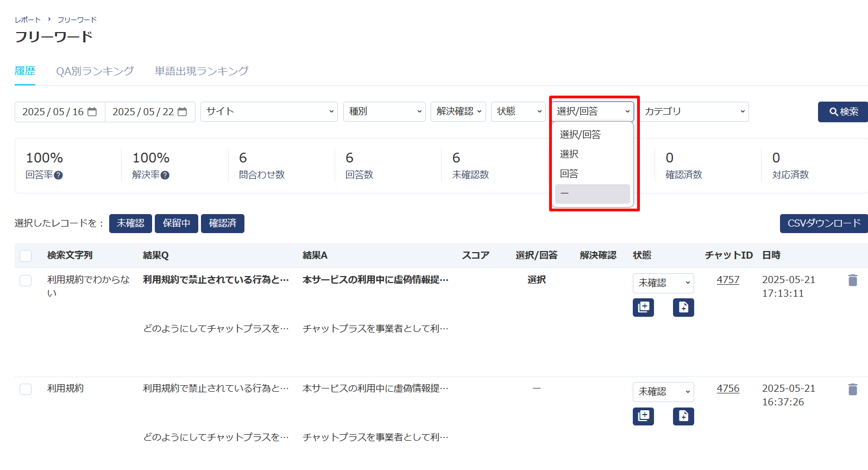868x470 pixels.
Task: Open the カテゴリ dropdown filter
Action: click(x=694, y=112)
